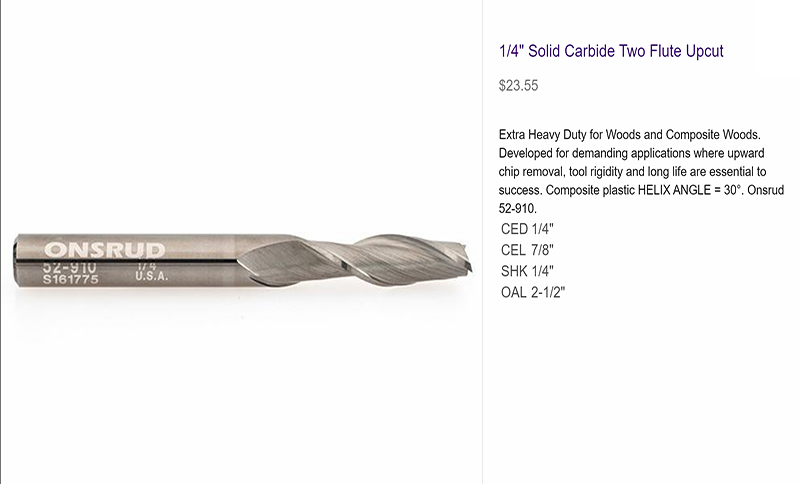Click the 'chip removal, tool rigidity' description line
The width and height of the screenshot is (800, 484).
pyautogui.click(x=632, y=171)
